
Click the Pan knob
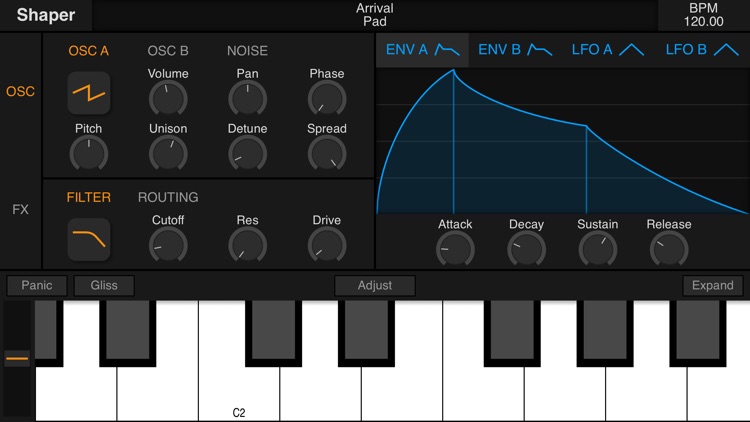[247, 99]
